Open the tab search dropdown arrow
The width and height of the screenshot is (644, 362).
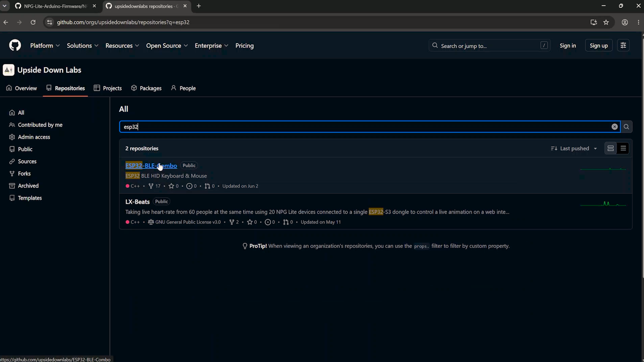(x=5, y=6)
